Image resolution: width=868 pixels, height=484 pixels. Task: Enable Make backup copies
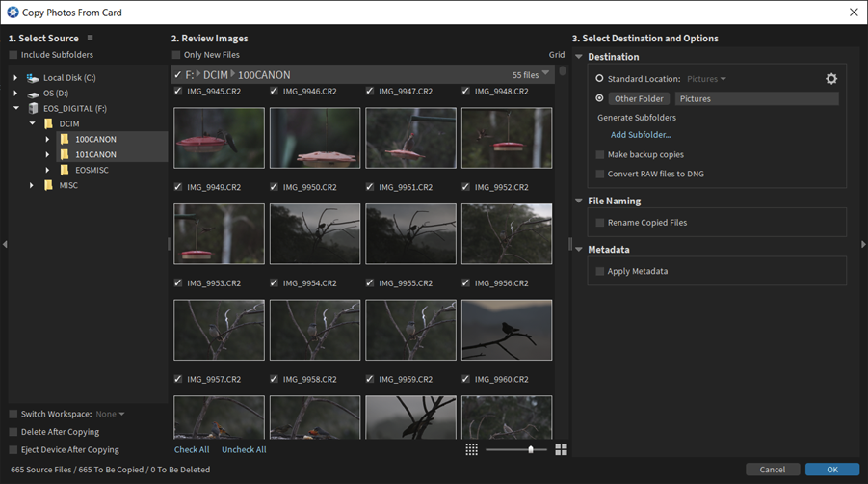[599, 154]
